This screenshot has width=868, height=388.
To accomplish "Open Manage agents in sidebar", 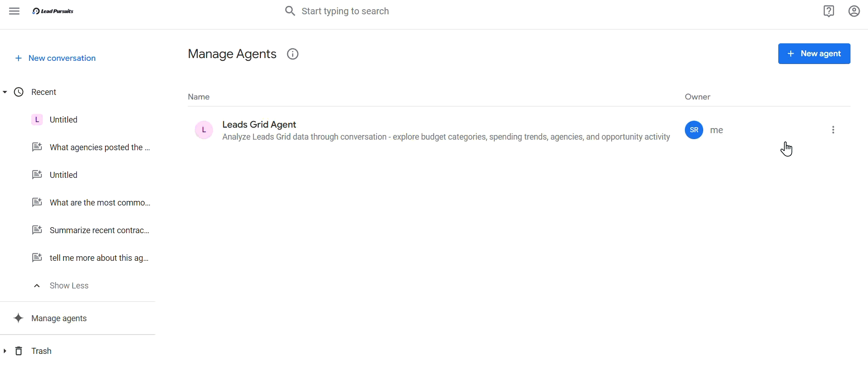I will coord(59,318).
